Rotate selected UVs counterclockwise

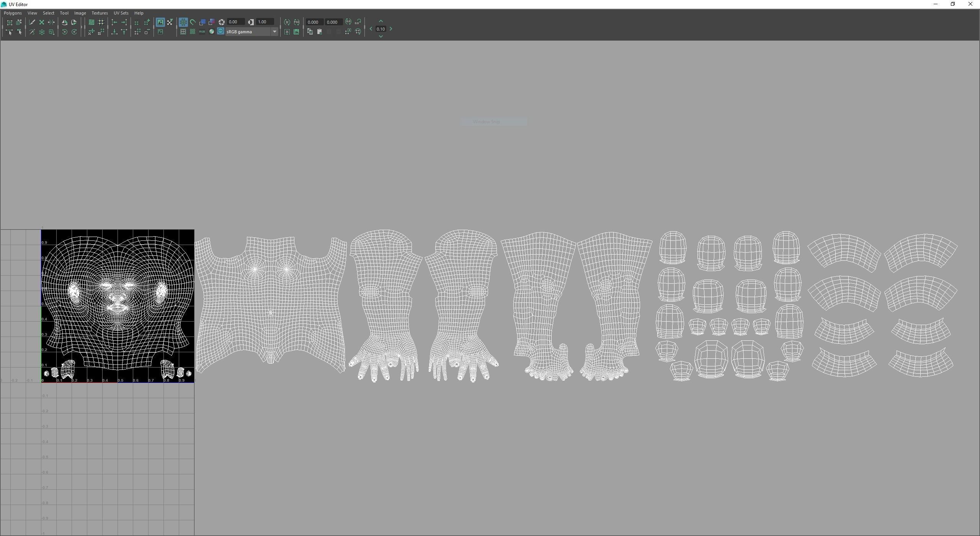64,32
